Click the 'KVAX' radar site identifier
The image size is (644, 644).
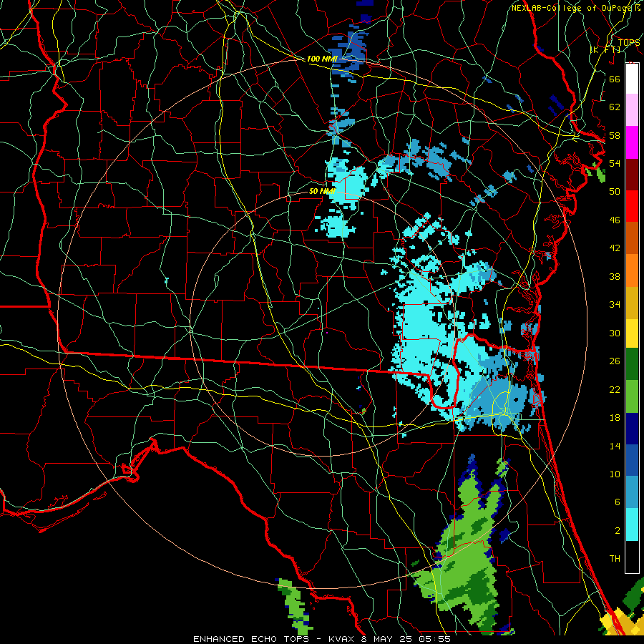tap(341, 639)
